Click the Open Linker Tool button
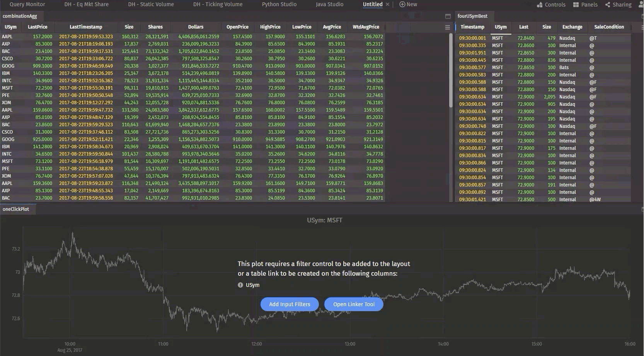644x356 pixels. coord(354,304)
